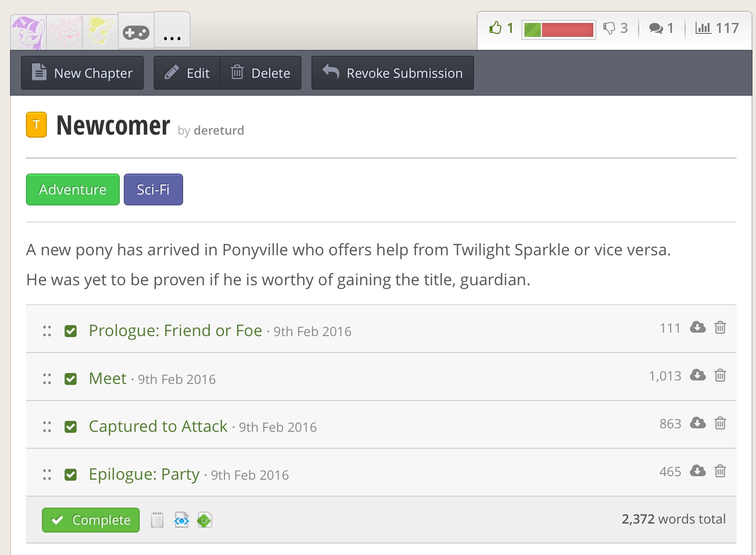The width and height of the screenshot is (756, 555).
Task: Click the game controller tag icon
Action: (136, 32)
